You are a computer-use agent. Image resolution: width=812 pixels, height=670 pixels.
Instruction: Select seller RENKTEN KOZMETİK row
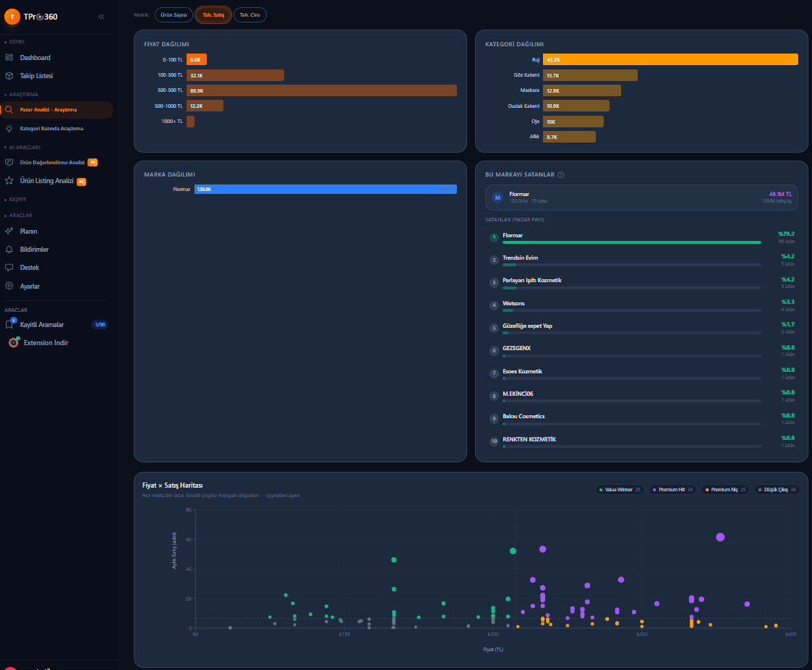tap(641, 441)
